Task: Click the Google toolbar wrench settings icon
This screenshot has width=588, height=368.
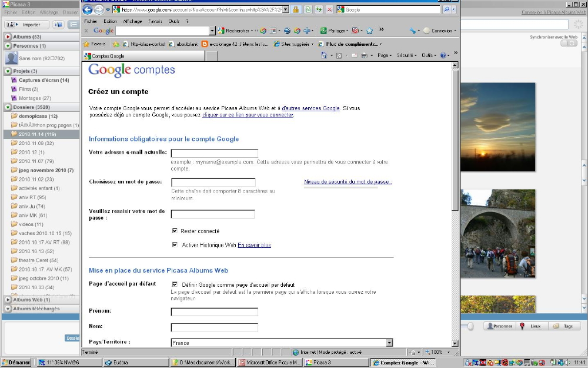Action: 413,31
